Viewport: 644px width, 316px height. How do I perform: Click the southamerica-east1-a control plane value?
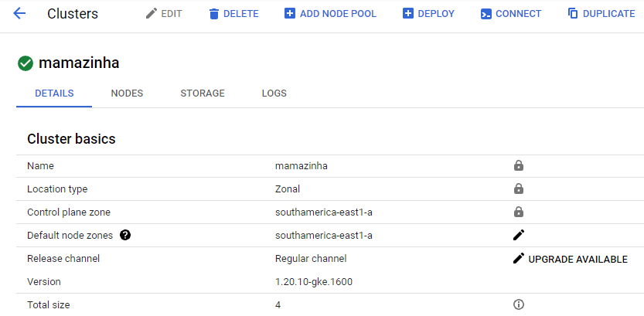[324, 212]
